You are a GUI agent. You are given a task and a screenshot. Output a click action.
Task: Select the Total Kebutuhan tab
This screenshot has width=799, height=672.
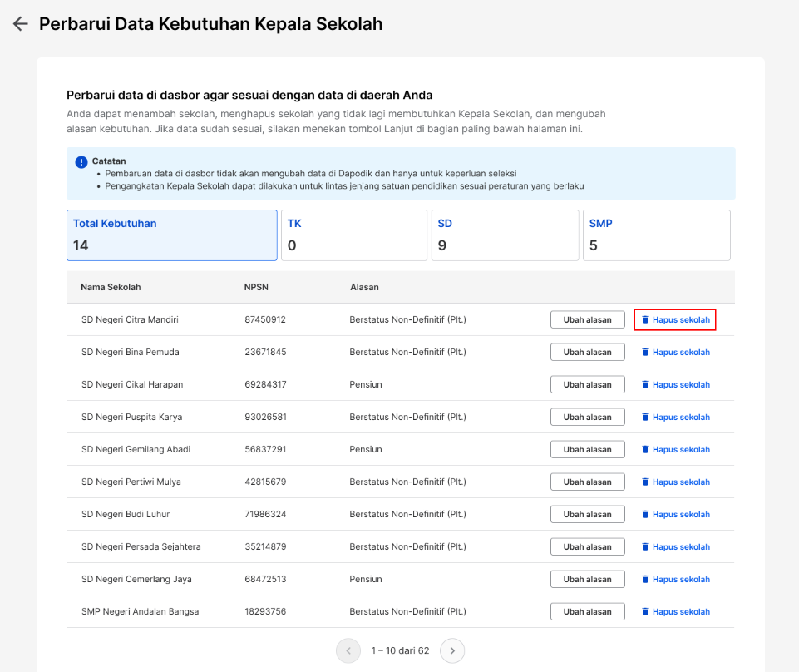tap(172, 235)
